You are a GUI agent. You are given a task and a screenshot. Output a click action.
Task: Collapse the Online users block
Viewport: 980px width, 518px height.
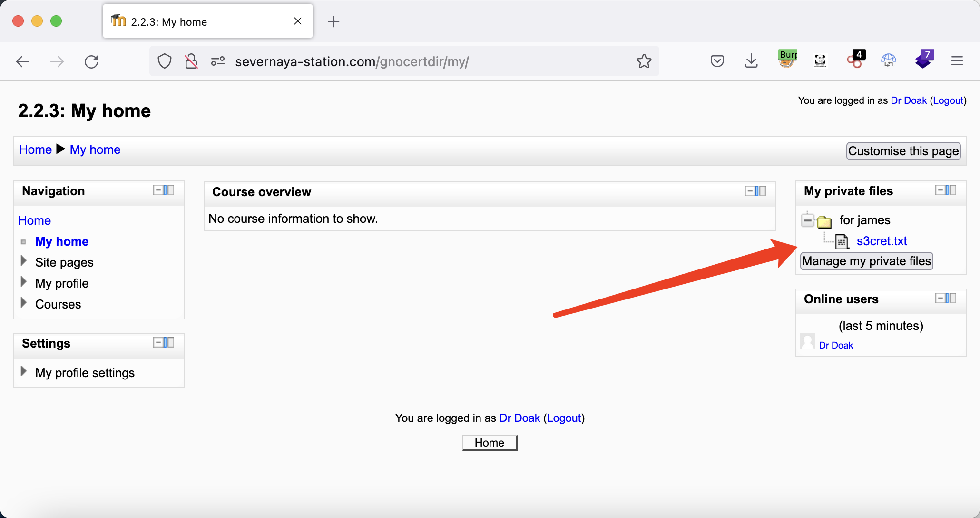940,299
